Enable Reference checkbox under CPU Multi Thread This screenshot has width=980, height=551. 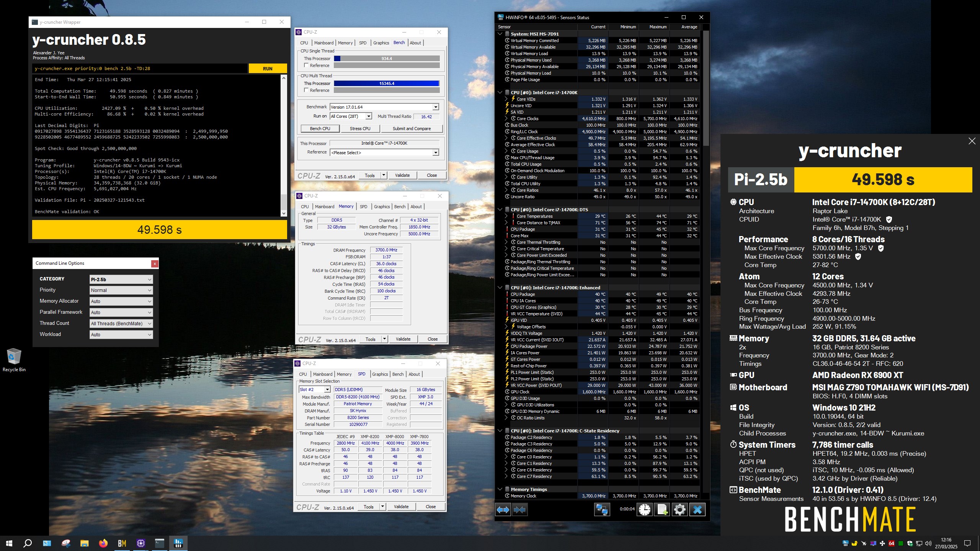coord(306,90)
